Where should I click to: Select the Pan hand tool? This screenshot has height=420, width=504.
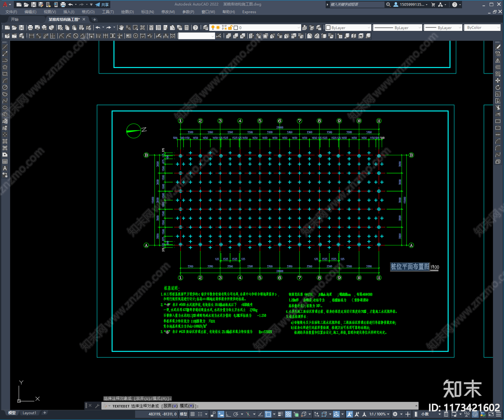[121, 28]
